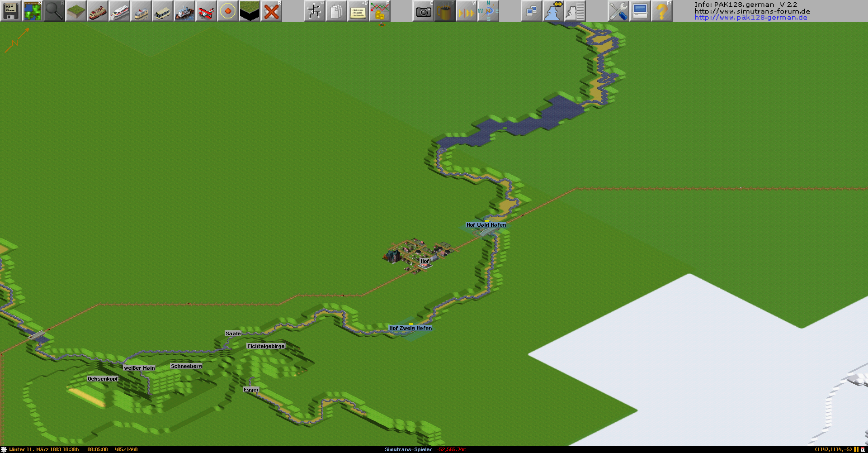The width and height of the screenshot is (868, 453).
Task: Open the minimap window
Action: pos(33,11)
